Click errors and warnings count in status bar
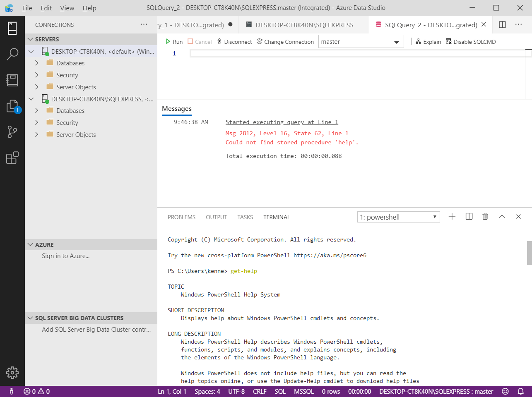The image size is (532, 397). coord(37,392)
